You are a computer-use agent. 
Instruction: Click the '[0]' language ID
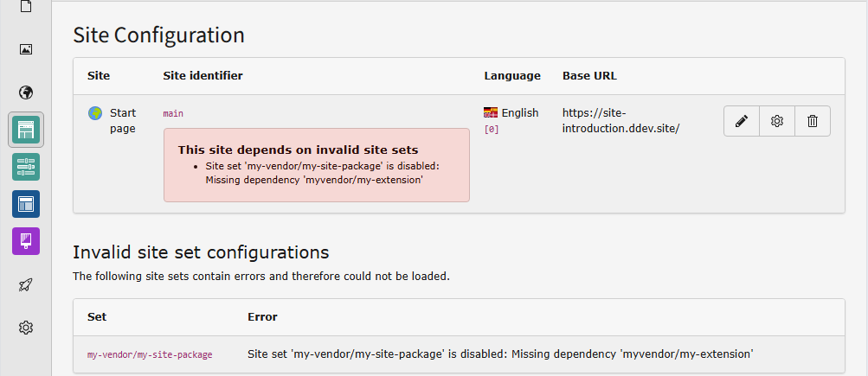[492, 130]
